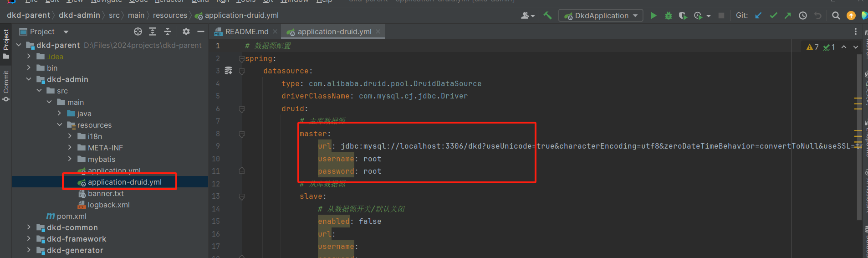The width and height of the screenshot is (868, 258).
Task: Collapse the dkd-parent root node
Action: [x=19, y=45]
